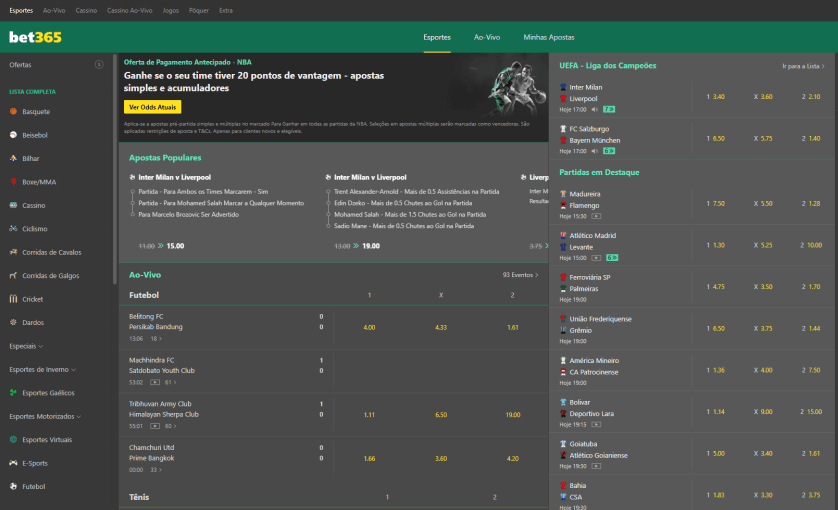Expand 18 markets for Belitong FC match

click(x=156, y=338)
